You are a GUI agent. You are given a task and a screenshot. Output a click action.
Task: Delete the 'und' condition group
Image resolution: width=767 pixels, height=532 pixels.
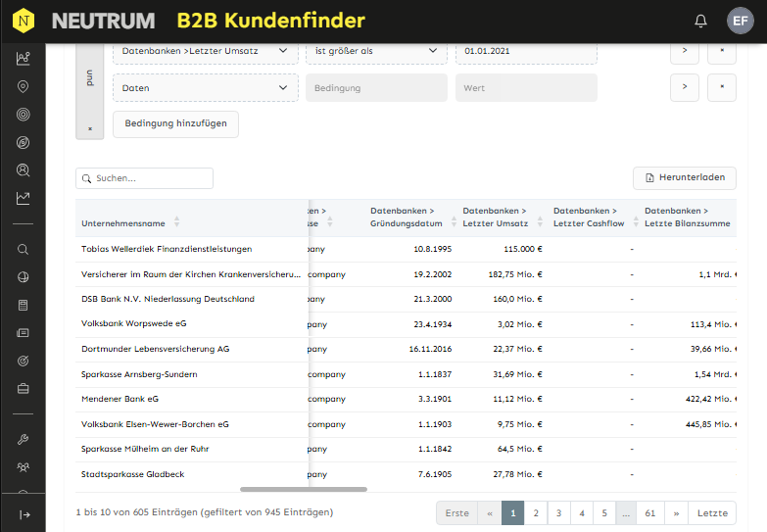tap(90, 128)
